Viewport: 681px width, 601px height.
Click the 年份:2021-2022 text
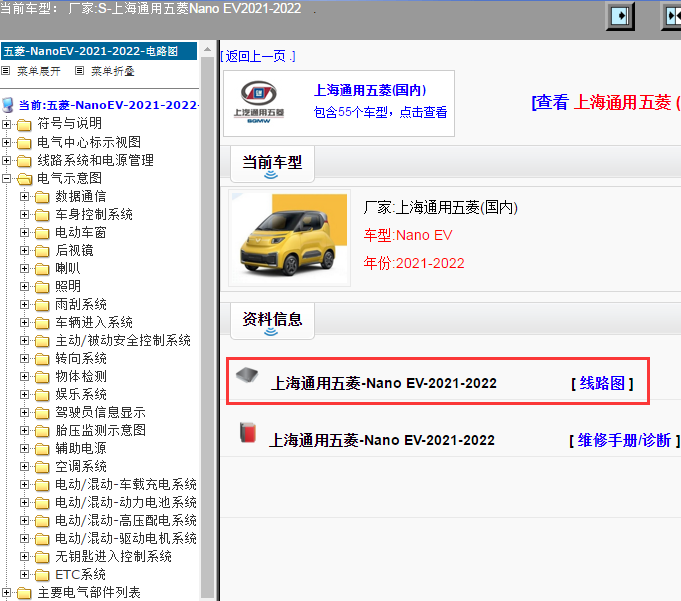414,263
